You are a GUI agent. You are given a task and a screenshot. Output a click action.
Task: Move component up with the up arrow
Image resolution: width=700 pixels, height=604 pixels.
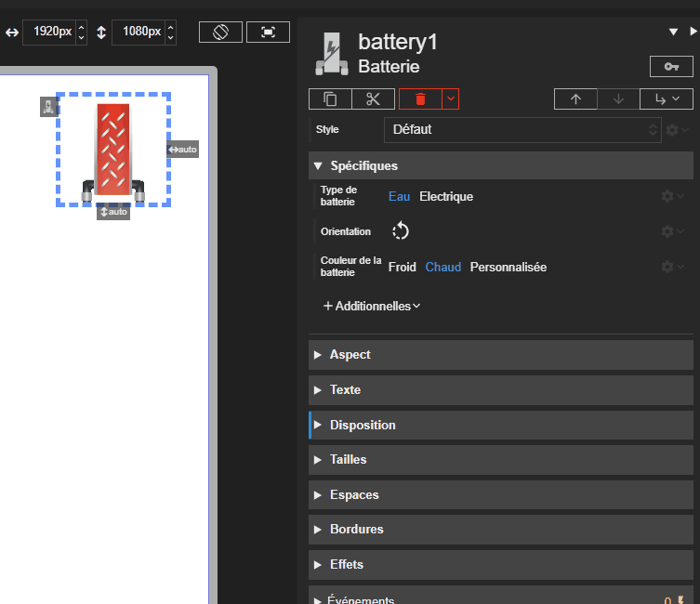(x=575, y=99)
